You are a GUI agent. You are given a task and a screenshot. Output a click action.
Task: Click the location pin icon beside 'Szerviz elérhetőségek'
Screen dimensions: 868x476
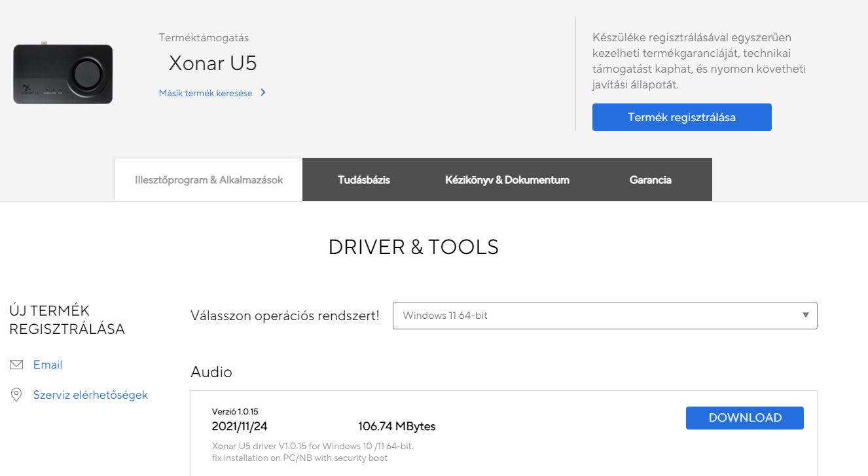[x=16, y=395]
